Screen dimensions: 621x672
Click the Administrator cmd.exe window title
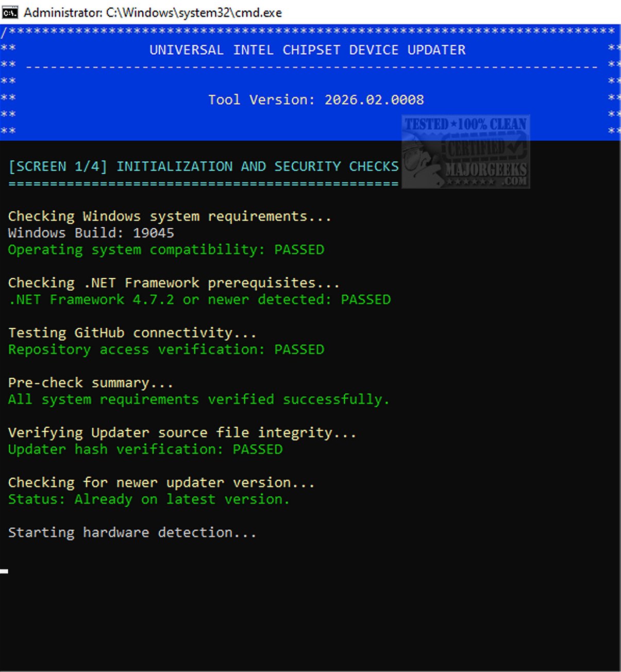[153, 12]
